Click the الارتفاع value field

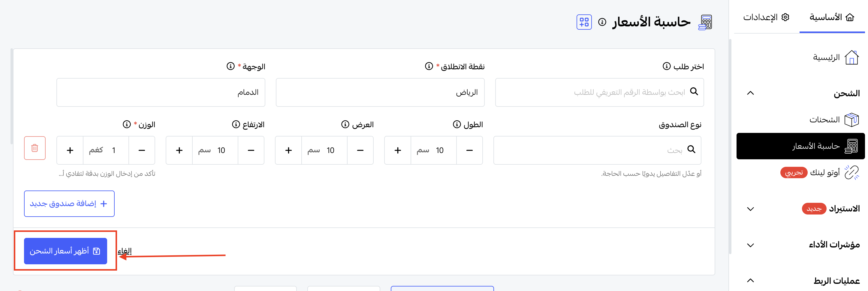215,150
